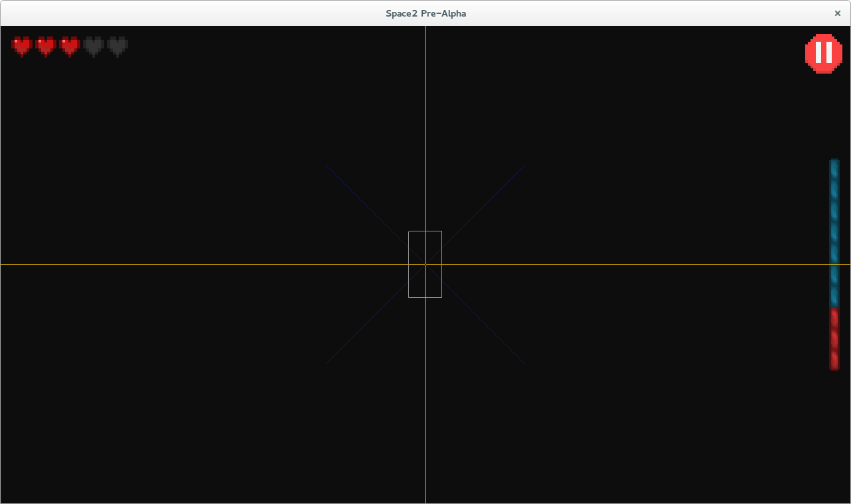
Task: Click the first red heart
Action: [22, 46]
